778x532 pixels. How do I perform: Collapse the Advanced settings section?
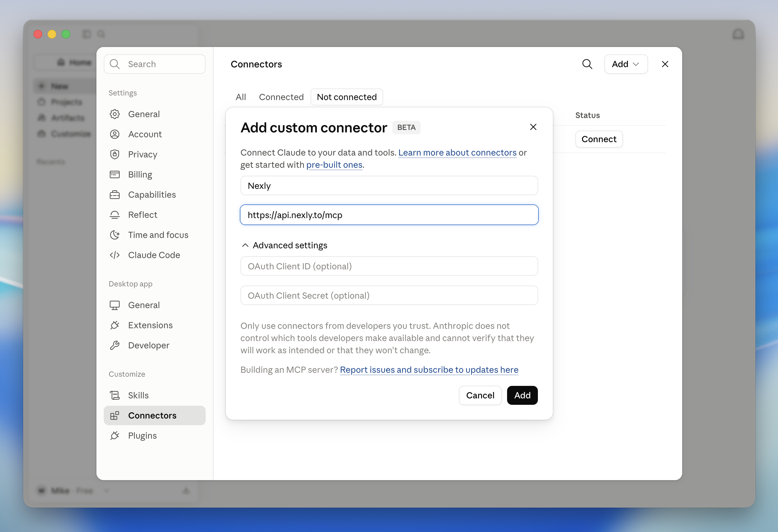tap(284, 246)
